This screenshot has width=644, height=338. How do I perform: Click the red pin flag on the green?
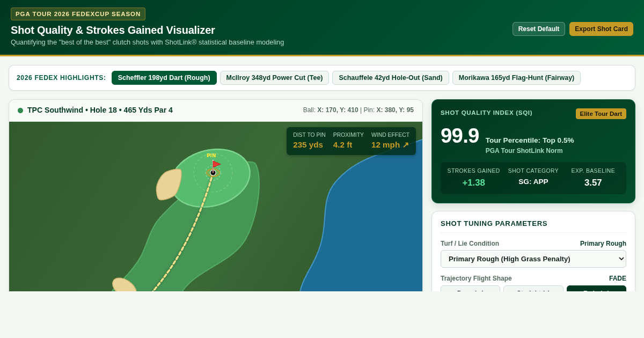[x=216, y=164]
